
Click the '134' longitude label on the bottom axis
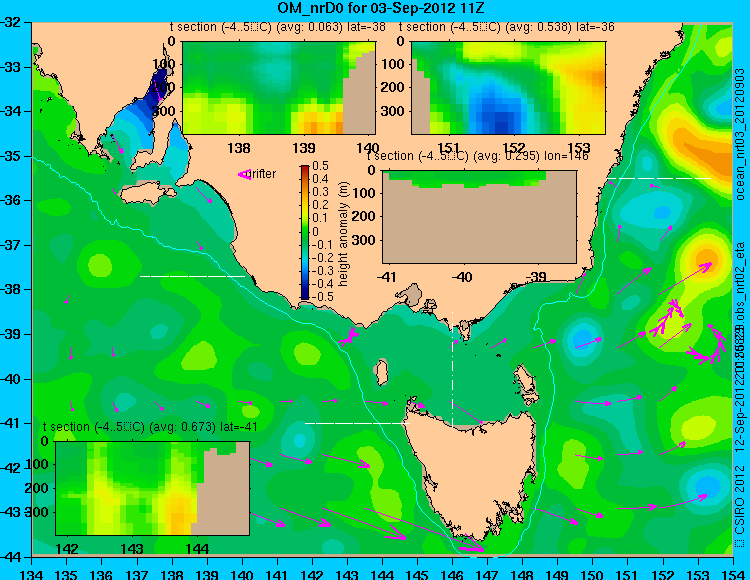(32, 574)
